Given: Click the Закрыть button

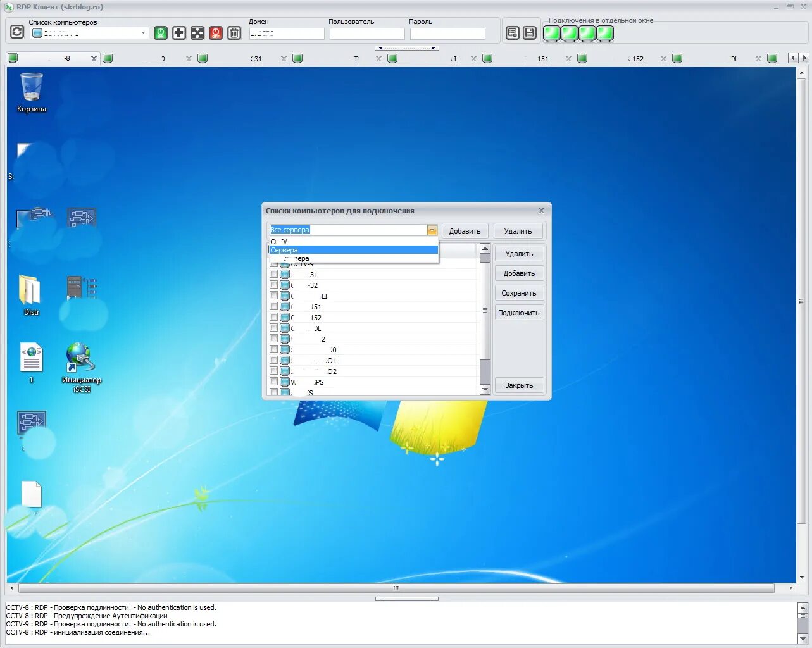Looking at the screenshot, I should point(519,385).
